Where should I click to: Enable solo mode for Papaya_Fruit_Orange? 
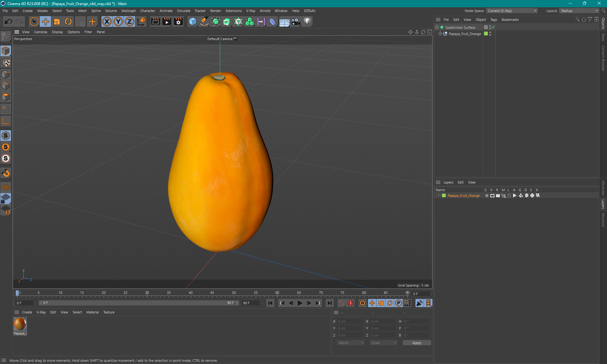486,196
